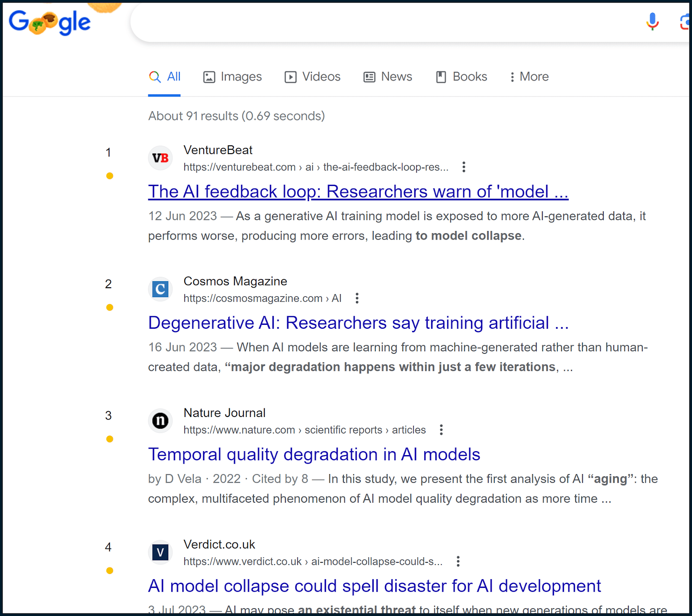The width and height of the screenshot is (692, 616).
Task: Open the Books results tab
Action: tap(461, 77)
